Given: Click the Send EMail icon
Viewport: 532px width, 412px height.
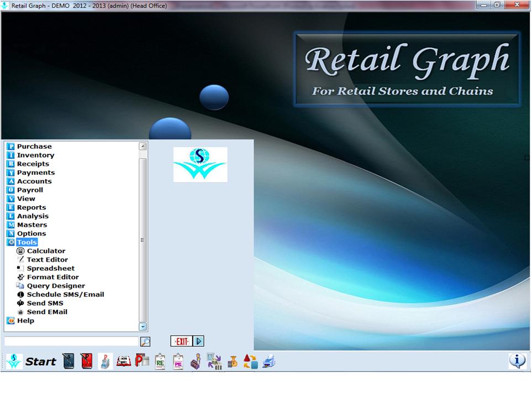Looking at the screenshot, I should pyautogui.click(x=20, y=312).
